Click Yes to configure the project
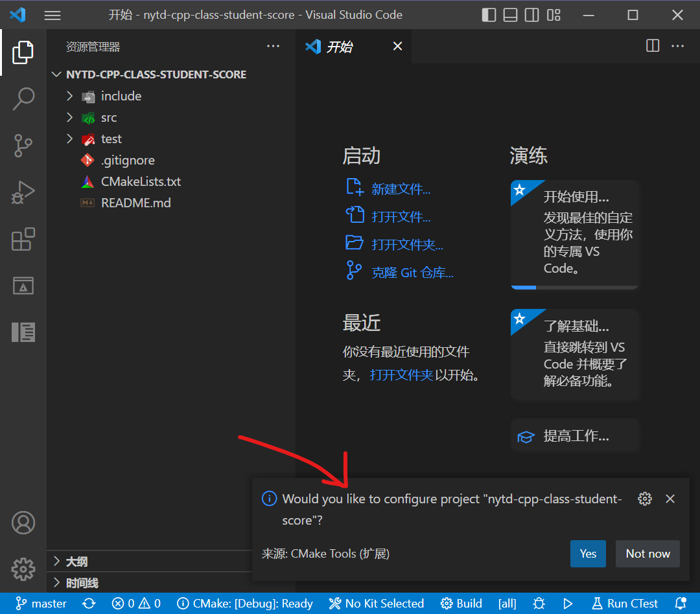Screen dimensions: 700x614 pos(588,554)
